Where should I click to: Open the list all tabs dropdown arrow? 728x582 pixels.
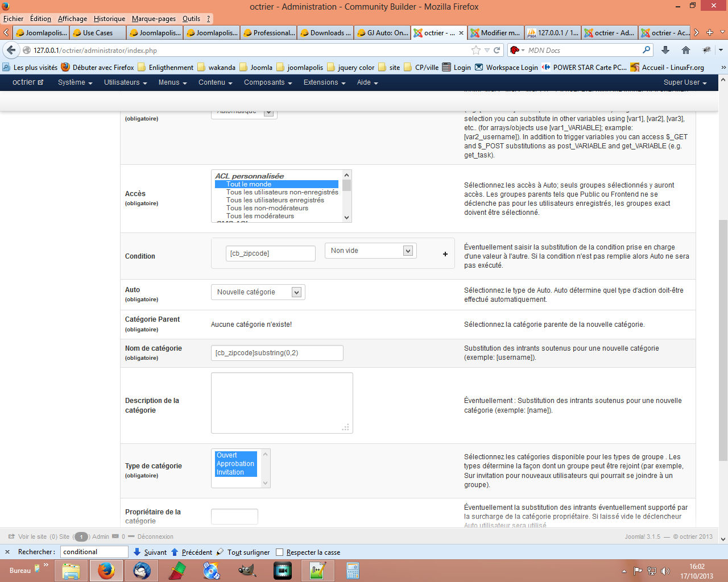pos(723,32)
